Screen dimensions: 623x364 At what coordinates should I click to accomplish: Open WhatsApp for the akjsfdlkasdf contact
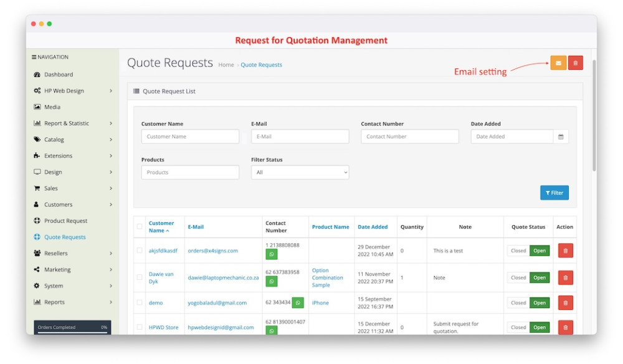coord(272,254)
